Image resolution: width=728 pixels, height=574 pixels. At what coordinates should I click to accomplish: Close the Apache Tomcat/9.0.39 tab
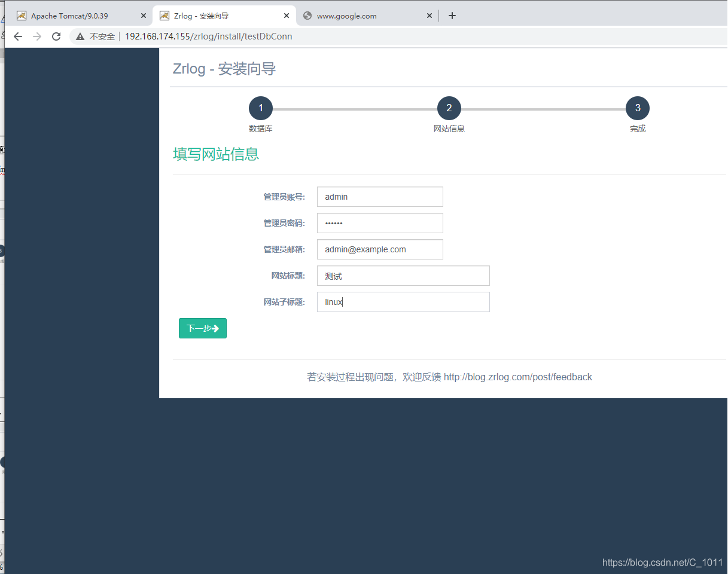pyautogui.click(x=143, y=16)
